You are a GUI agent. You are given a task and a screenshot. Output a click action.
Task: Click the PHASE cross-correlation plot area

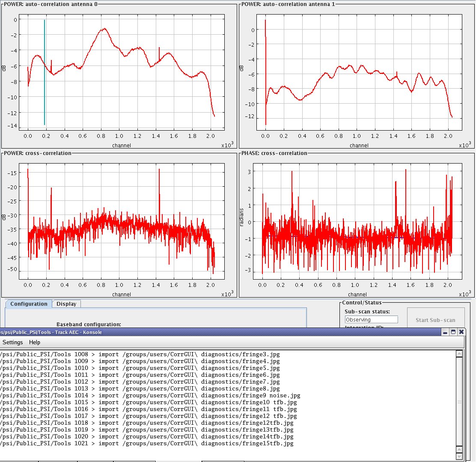(357, 221)
